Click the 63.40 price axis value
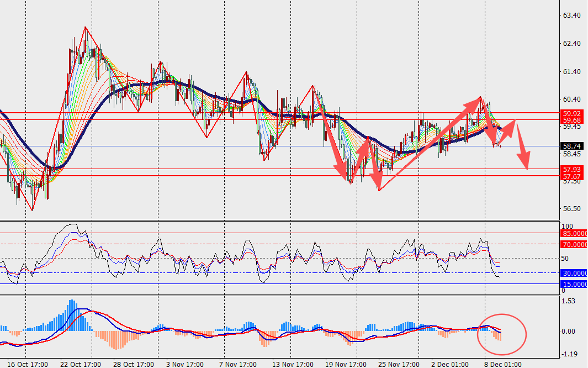The width and height of the screenshot is (588, 368). pyautogui.click(x=571, y=15)
